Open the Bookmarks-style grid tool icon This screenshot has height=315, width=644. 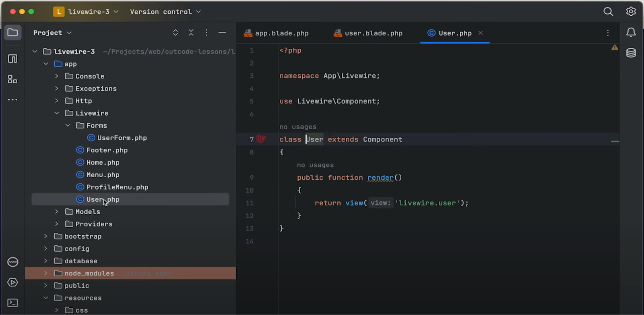(12, 79)
